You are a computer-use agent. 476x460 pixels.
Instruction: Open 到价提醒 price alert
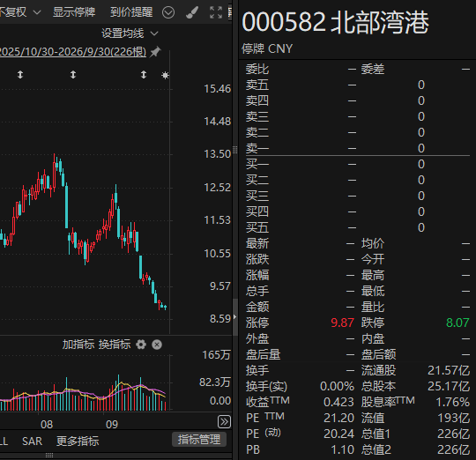[x=131, y=12]
